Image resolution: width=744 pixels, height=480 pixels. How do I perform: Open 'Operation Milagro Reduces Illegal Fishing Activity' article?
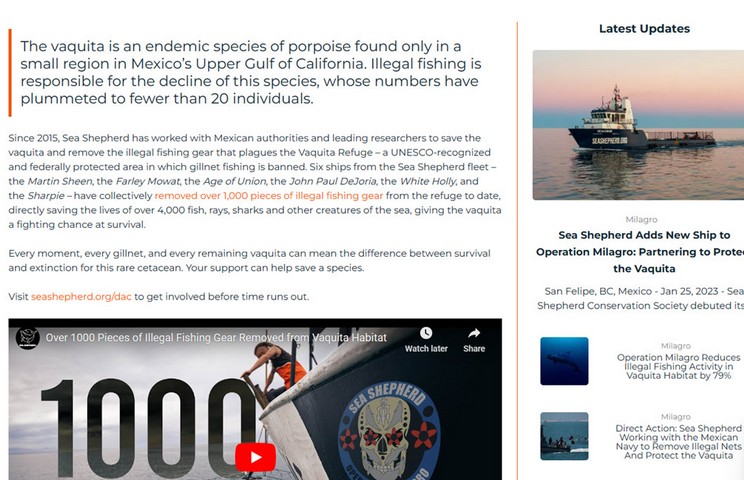click(679, 367)
